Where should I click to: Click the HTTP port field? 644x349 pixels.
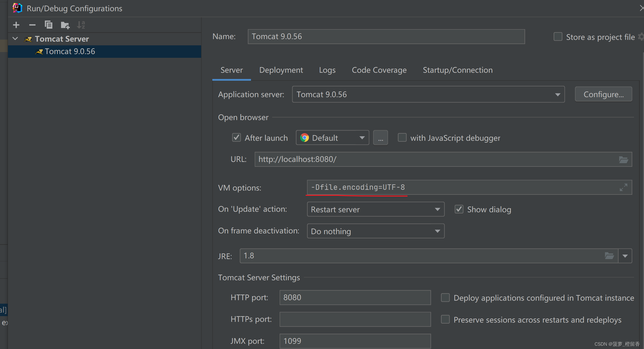click(x=355, y=297)
